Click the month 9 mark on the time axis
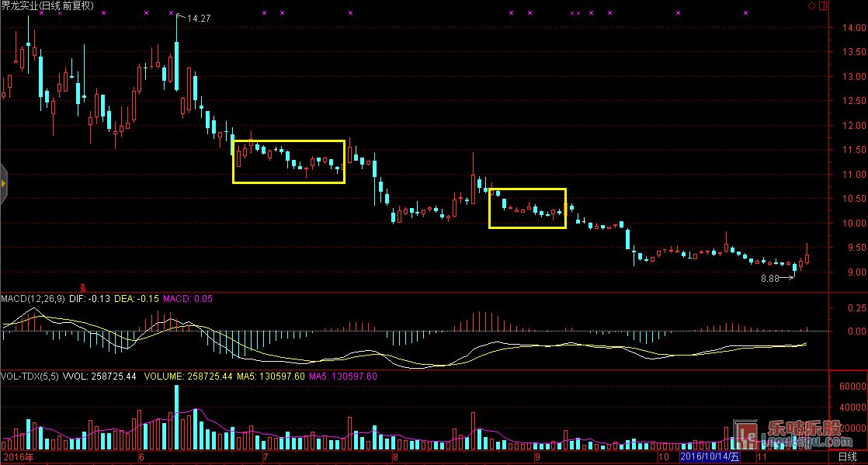The image size is (868, 465). click(x=536, y=458)
